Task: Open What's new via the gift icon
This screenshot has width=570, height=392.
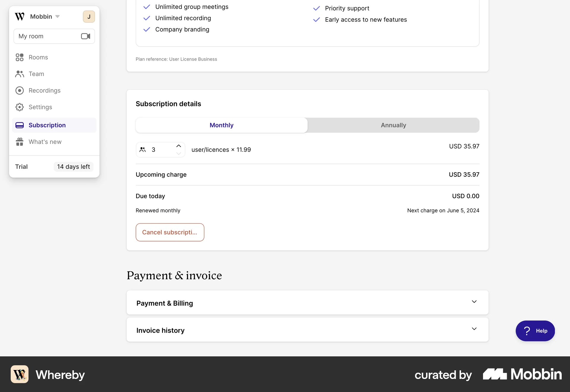Action: [x=20, y=142]
